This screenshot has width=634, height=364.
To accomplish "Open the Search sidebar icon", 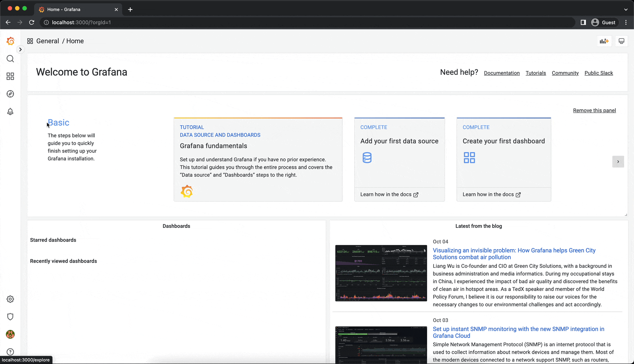I will (10, 59).
